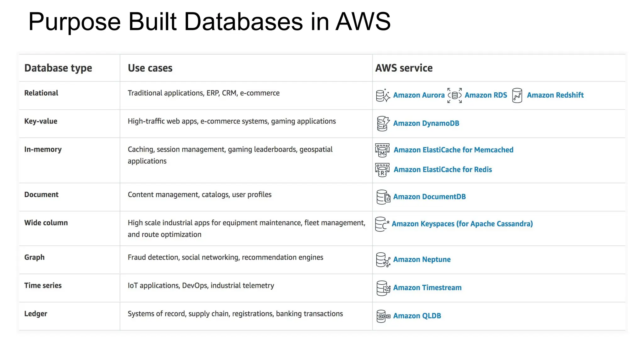Viewport: 644px width, 362px height.
Task: Click the Amazon Redshift icon
Action: (x=517, y=95)
